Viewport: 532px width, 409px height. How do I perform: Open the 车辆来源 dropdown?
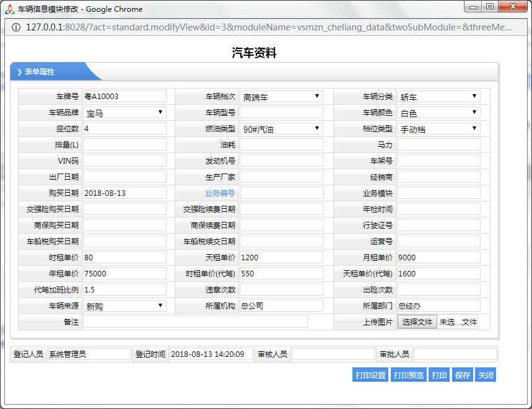click(x=124, y=306)
